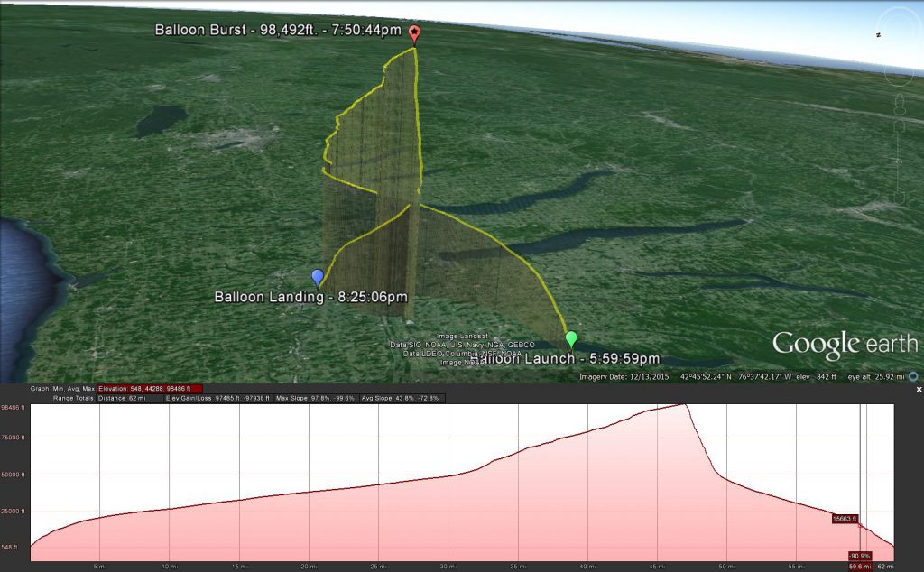
Task: Click the Street View pegman icon
Action: click(899, 106)
